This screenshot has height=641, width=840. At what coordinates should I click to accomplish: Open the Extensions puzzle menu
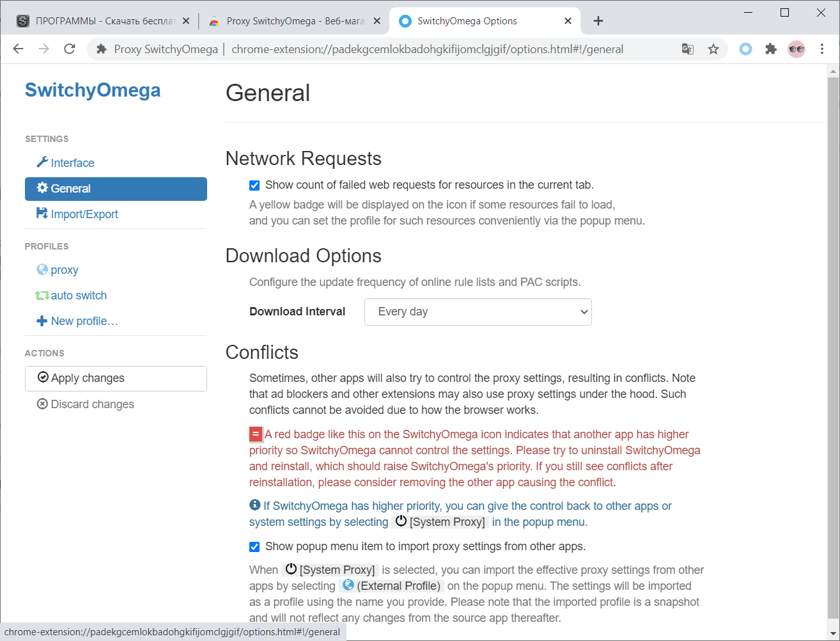[771, 49]
